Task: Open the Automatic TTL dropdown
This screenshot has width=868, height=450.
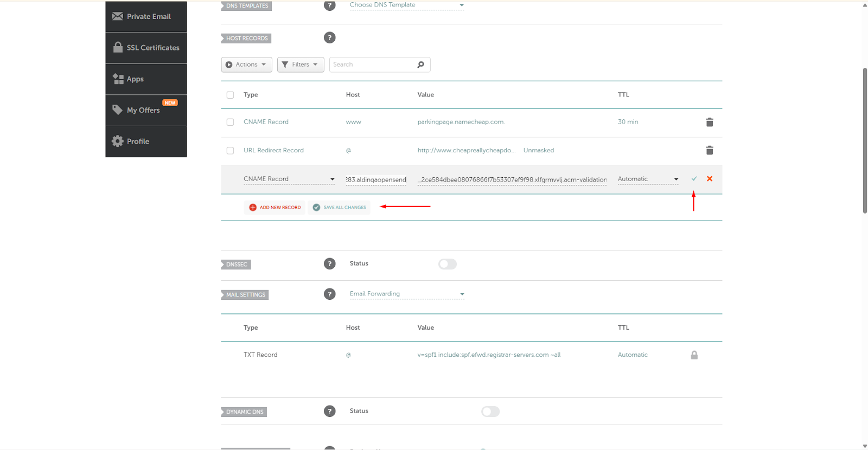Action: [648, 179]
